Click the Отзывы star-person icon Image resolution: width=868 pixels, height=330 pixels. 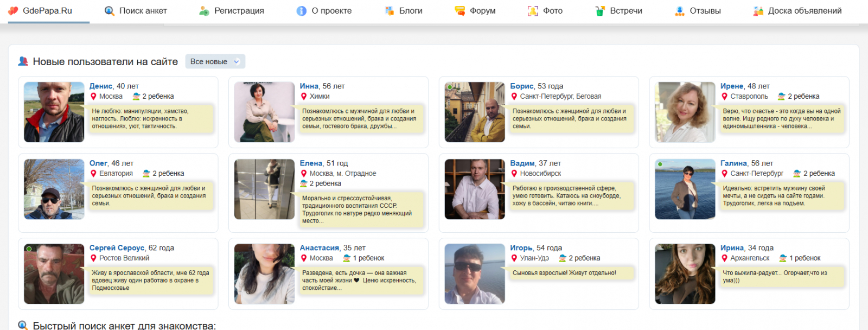680,11
